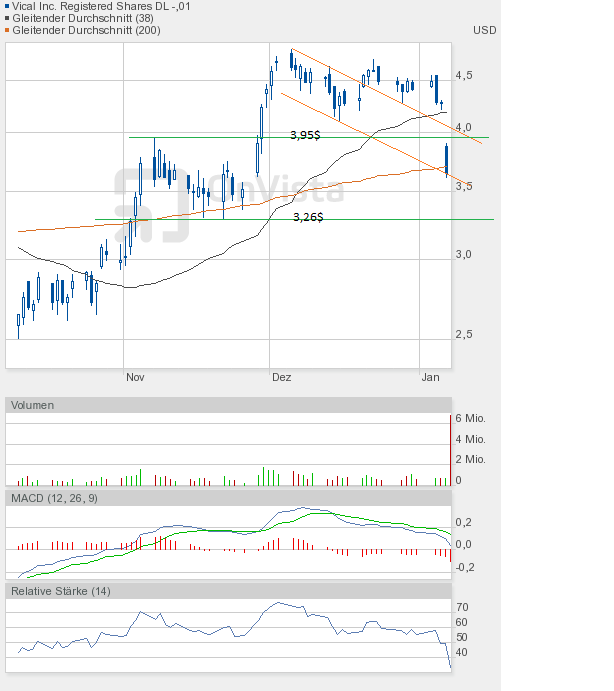The image size is (614, 691).
Task: Click the 50 RSI axis value
Action: [462, 637]
